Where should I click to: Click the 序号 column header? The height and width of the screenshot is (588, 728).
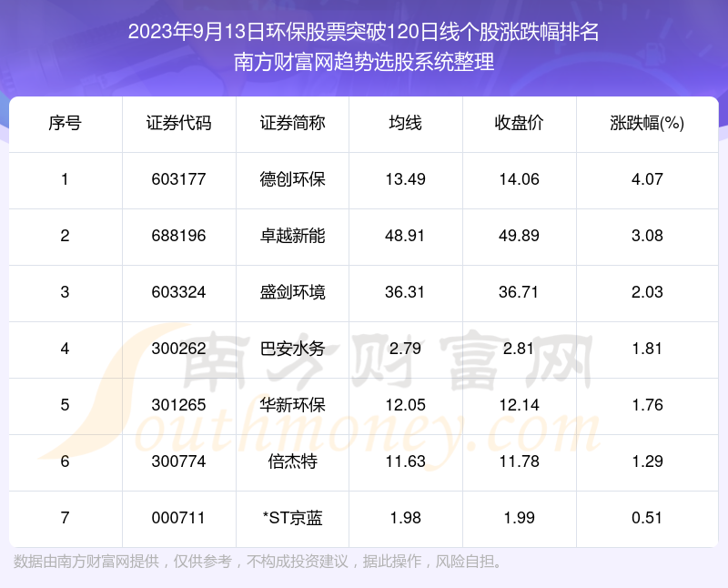tap(65, 123)
